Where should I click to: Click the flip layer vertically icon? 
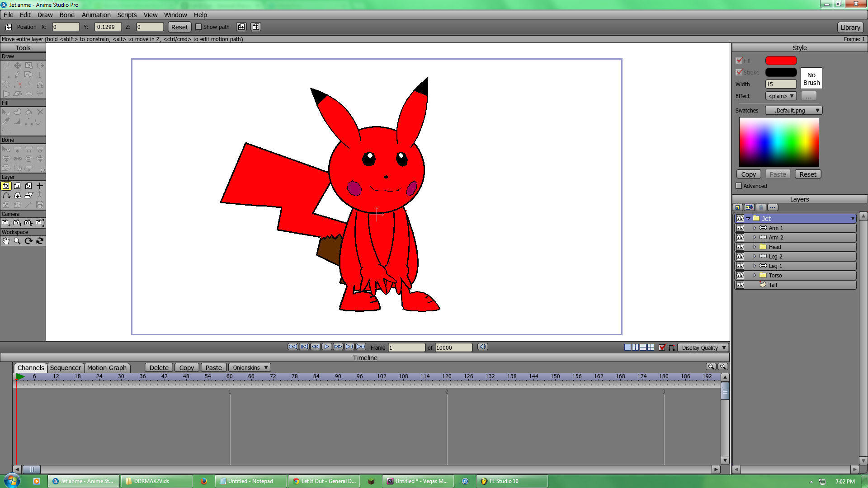[x=256, y=27]
